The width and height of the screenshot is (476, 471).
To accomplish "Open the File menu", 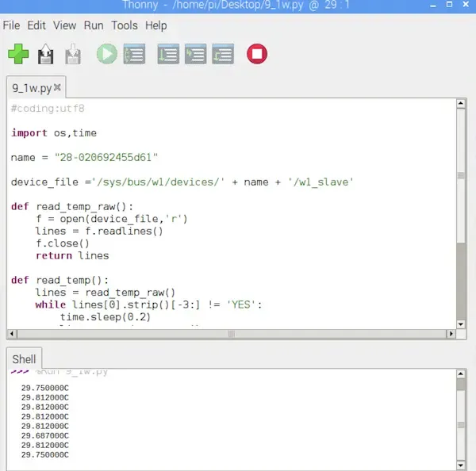I will click(11, 25).
